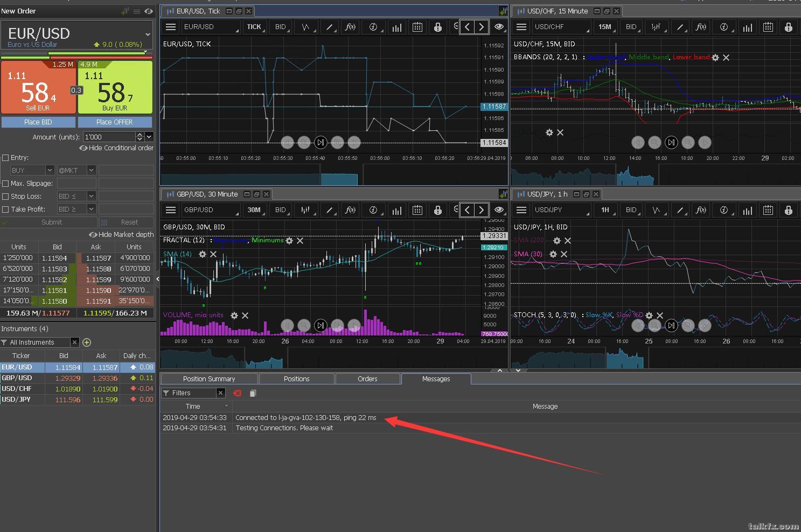801x532 pixels.
Task: Click the Place BID button
Action: (x=38, y=122)
